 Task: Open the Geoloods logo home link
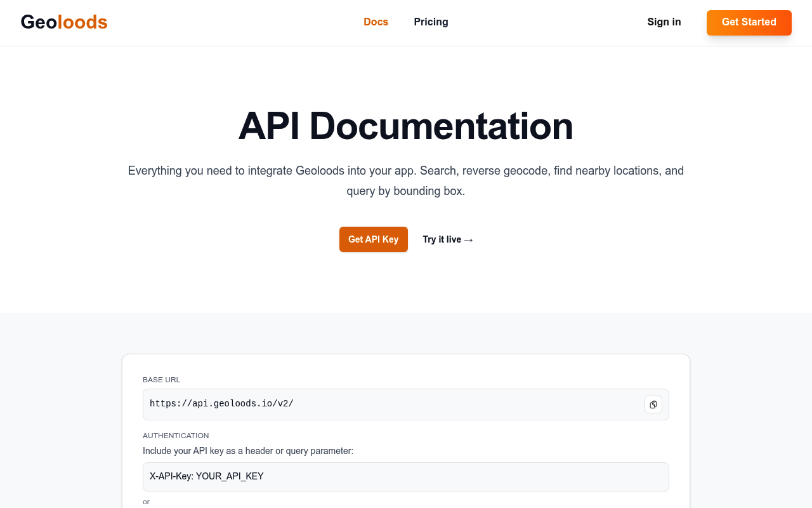tap(64, 22)
